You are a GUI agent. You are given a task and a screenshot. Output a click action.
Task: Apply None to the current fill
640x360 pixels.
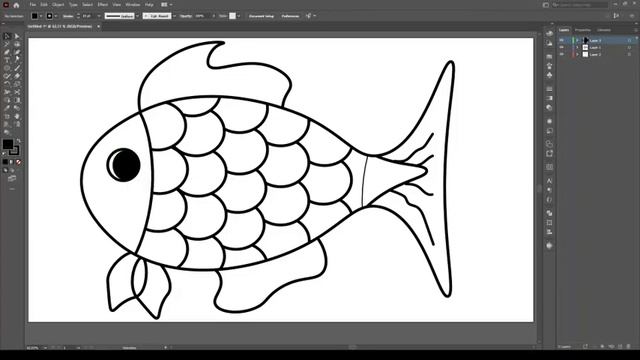(x=18, y=162)
